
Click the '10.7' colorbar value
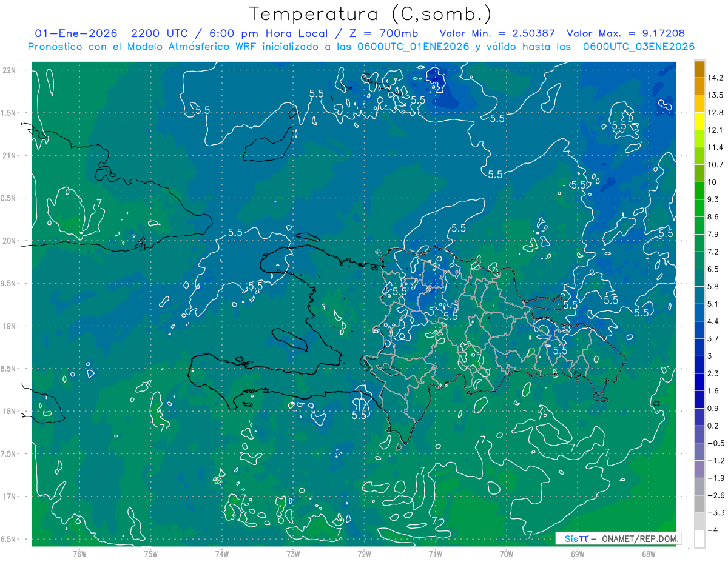pyautogui.click(x=716, y=164)
